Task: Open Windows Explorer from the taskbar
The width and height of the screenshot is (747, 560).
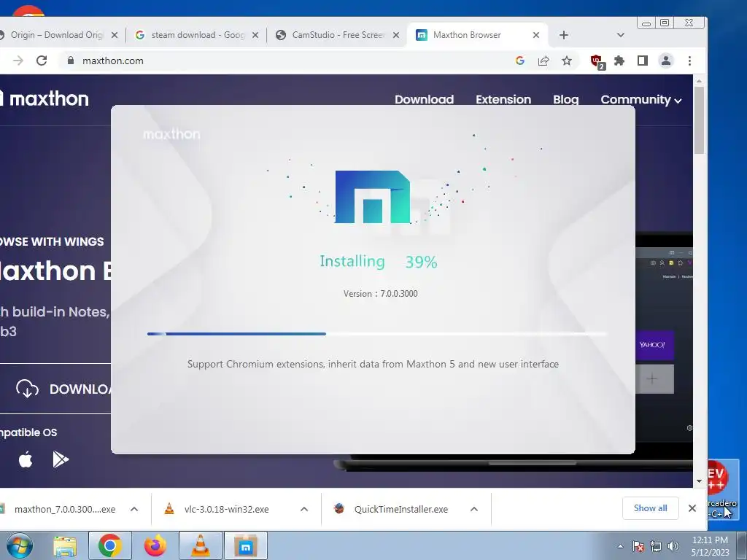Action: tap(65, 545)
